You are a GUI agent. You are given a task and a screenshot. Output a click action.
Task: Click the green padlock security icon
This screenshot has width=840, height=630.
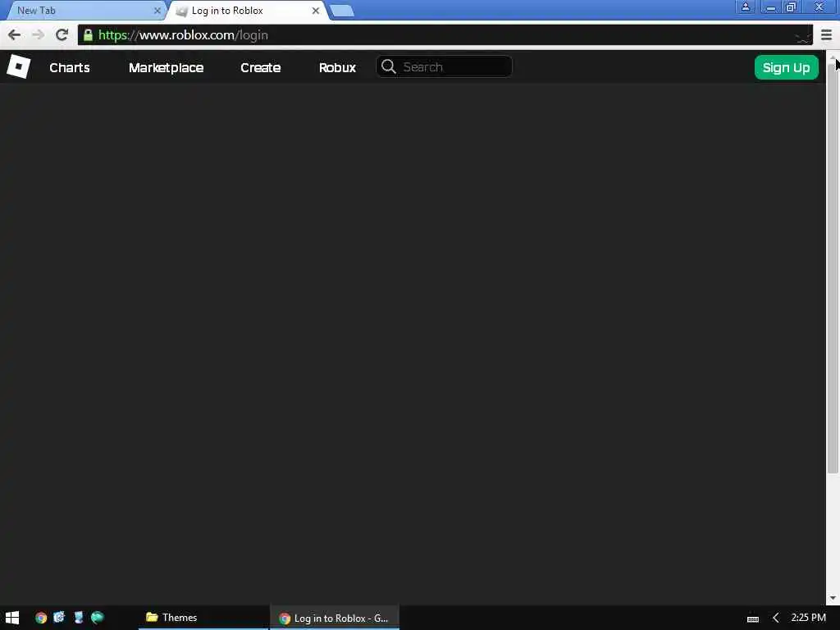coord(89,35)
